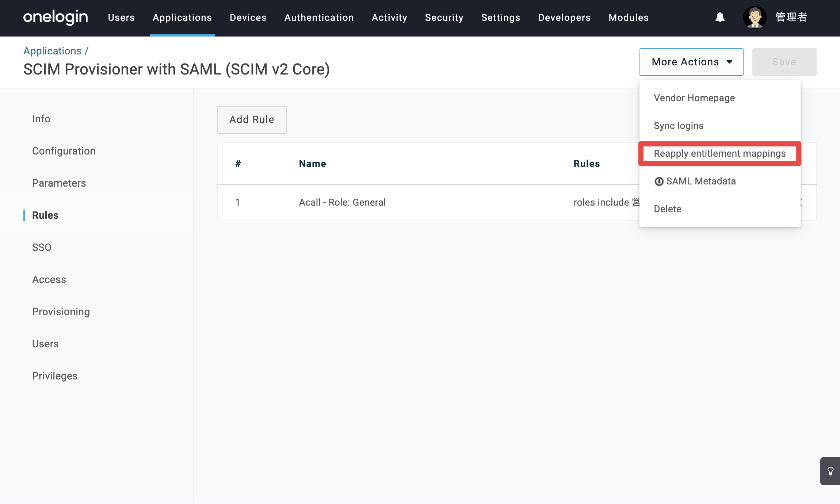The height and width of the screenshot is (504, 840).
Task: Switch to the Access tab
Action: 49,279
